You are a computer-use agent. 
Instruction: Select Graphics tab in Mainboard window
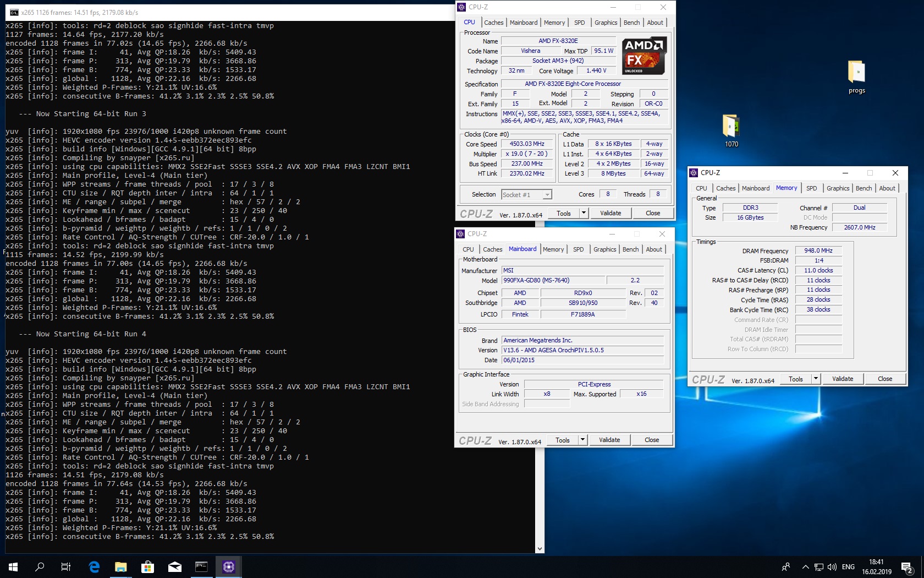pyautogui.click(x=604, y=249)
